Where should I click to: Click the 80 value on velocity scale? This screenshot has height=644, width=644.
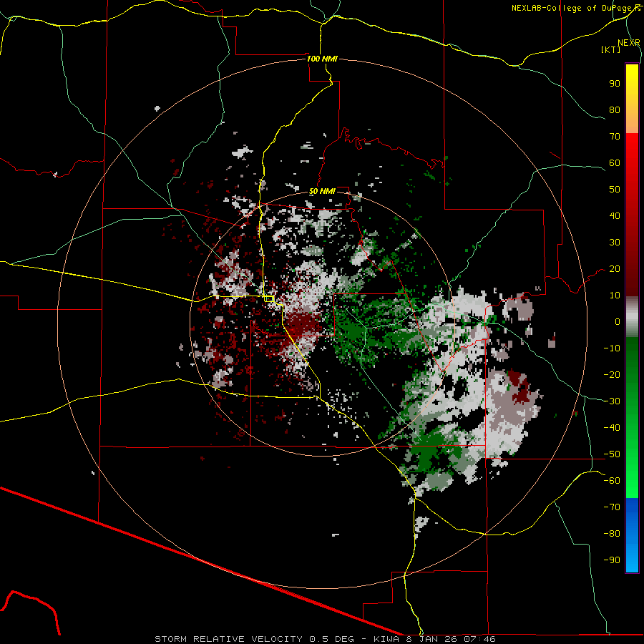point(615,110)
